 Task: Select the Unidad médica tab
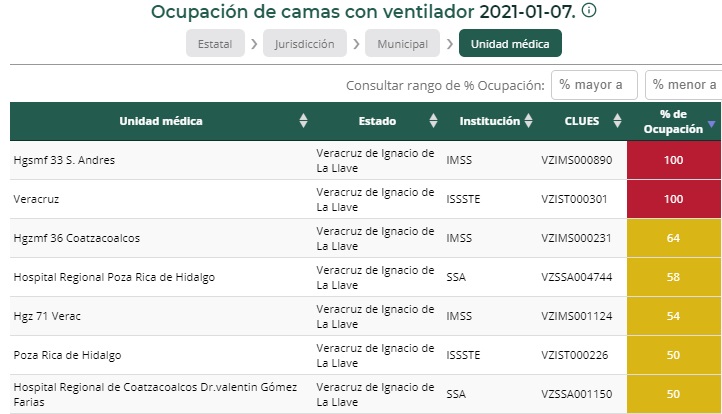(x=510, y=44)
